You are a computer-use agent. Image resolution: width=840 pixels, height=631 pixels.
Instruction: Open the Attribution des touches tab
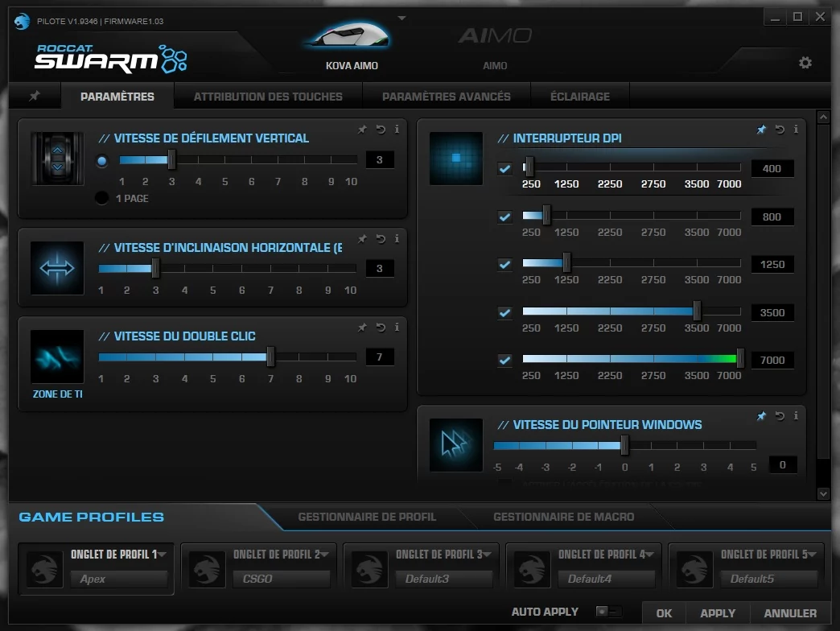point(268,97)
